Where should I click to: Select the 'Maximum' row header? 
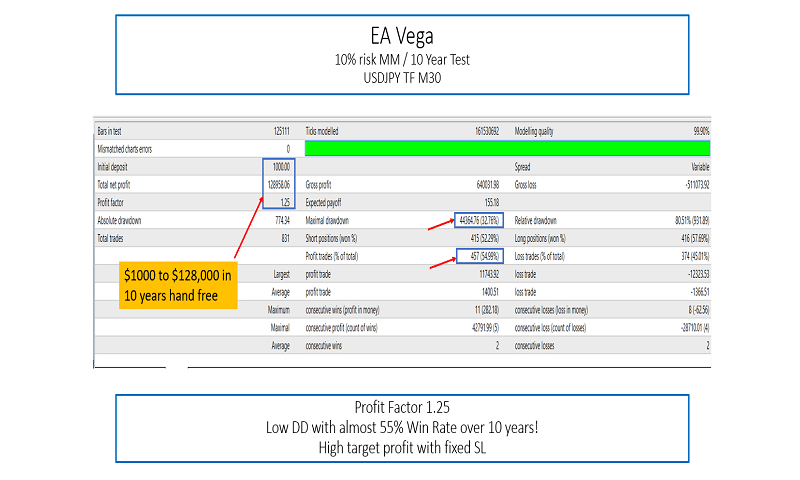[279, 310]
